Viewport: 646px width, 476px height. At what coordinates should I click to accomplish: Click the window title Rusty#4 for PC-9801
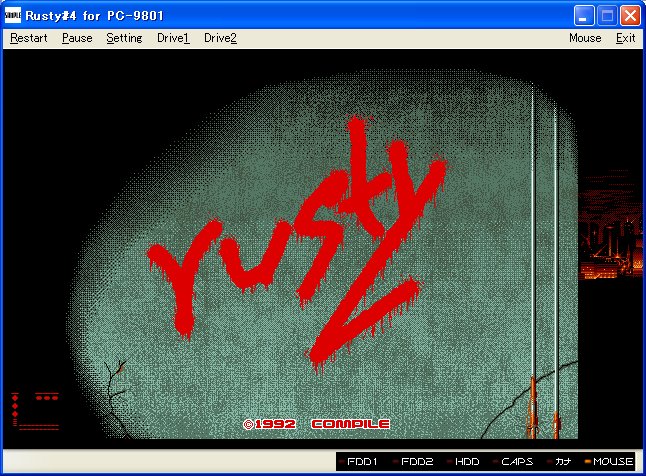[x=94, y=16]
